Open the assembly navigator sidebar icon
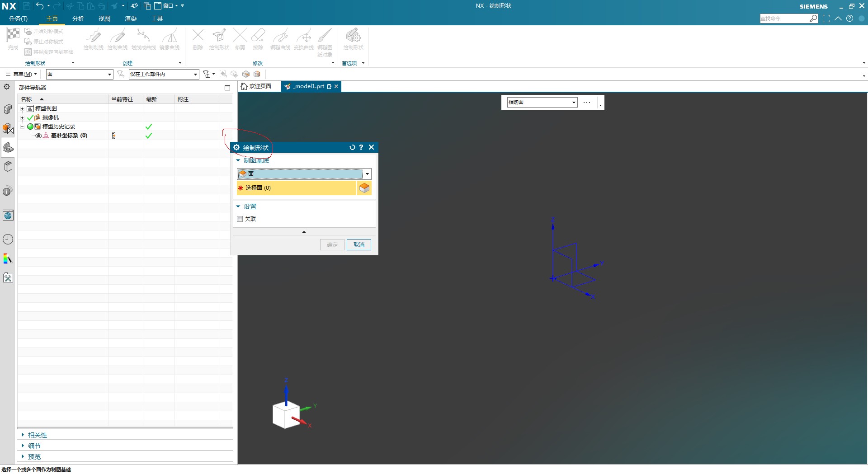 8,109
